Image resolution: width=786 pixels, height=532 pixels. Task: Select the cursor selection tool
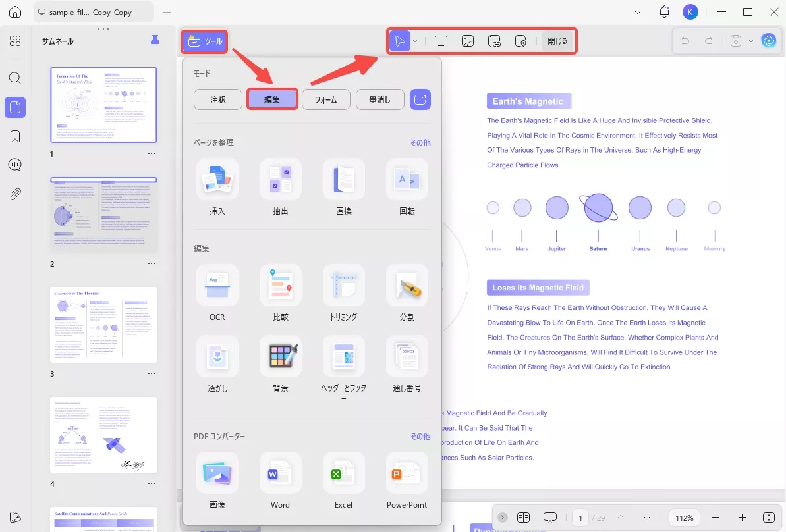click(x=399, y=41)
